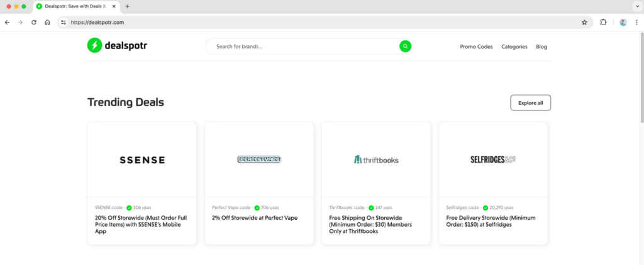The width and height of the screenshot is (644, 265).
Task: Click the green search magnifier button
Action: click(406, 46)
